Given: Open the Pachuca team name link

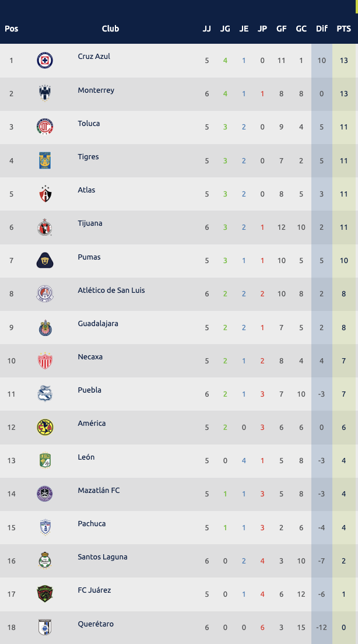Looking at the screenshot, I should [92, 524].
